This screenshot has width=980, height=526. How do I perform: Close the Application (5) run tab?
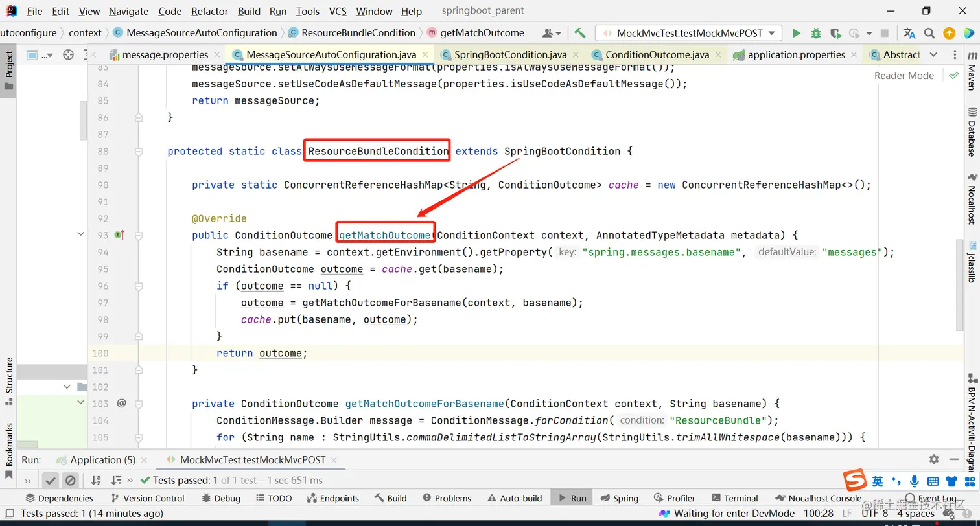point(145,460)
